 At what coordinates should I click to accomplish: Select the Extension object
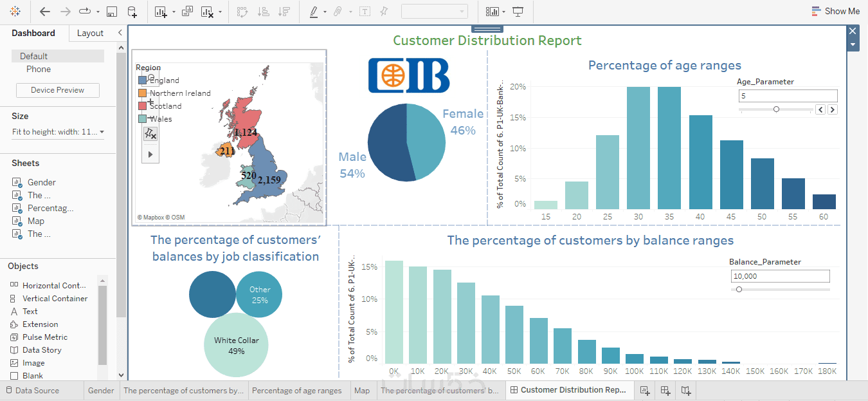coord(40,324)
